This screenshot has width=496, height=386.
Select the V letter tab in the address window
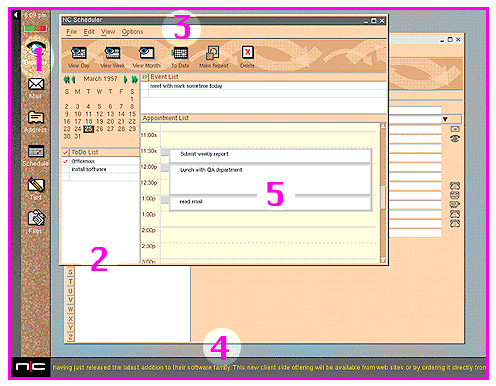(71, 300)
